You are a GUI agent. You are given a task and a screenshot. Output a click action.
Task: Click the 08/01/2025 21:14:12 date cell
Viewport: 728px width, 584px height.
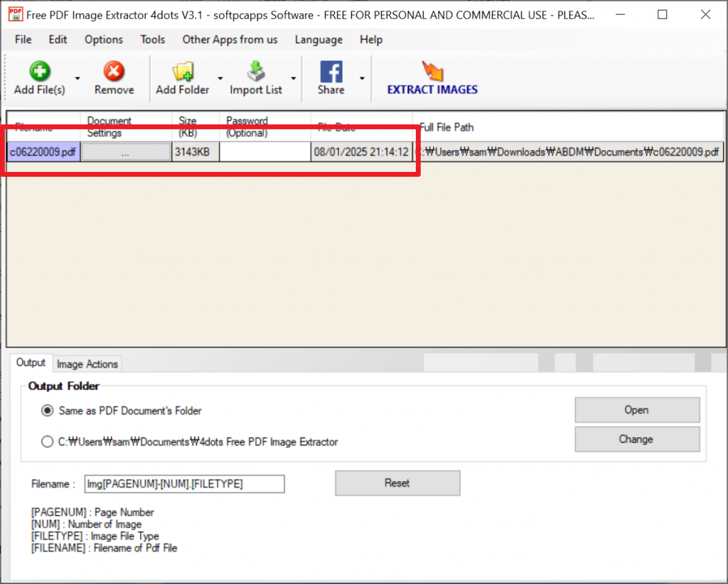(x=362, y=152)
